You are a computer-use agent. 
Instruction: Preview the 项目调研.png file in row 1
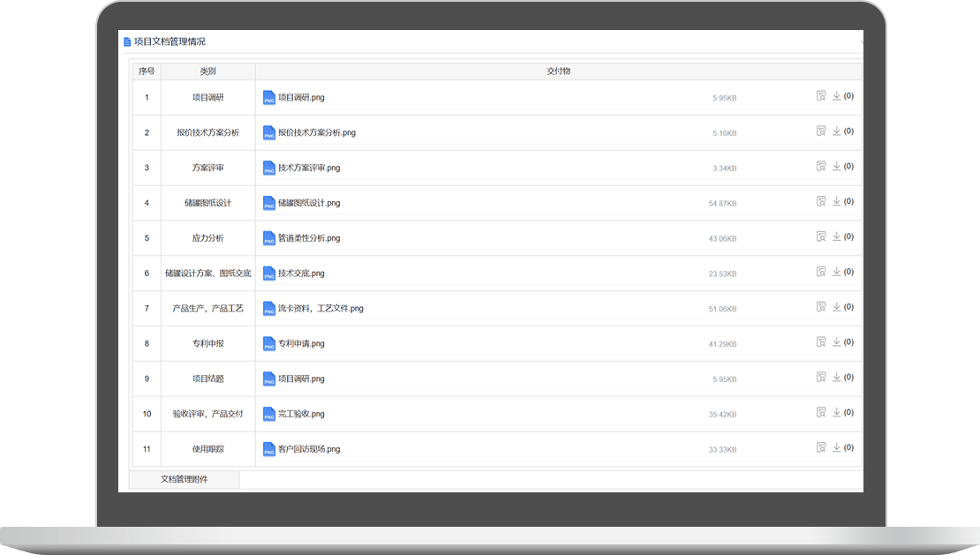coord(820,96)
